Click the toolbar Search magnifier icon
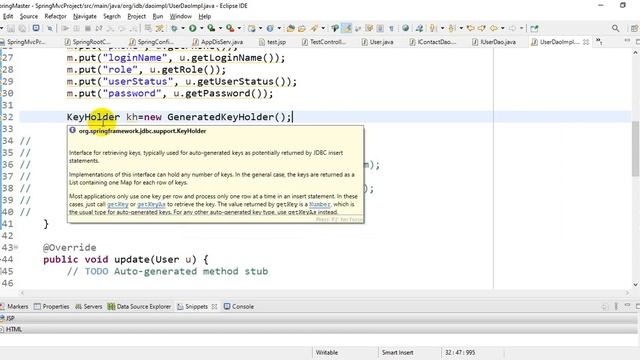The height and width of the screenshot is (360, 640). pyautogui.click(x=616, y=29)
